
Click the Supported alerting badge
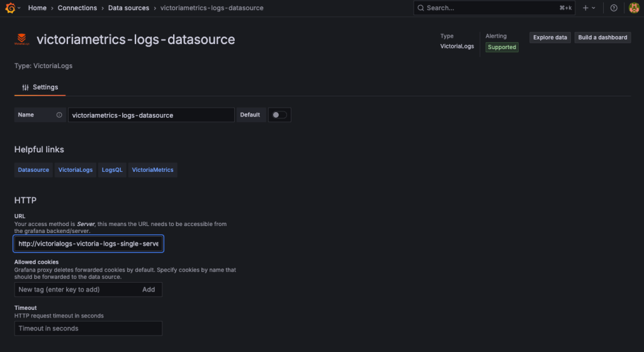502,47
